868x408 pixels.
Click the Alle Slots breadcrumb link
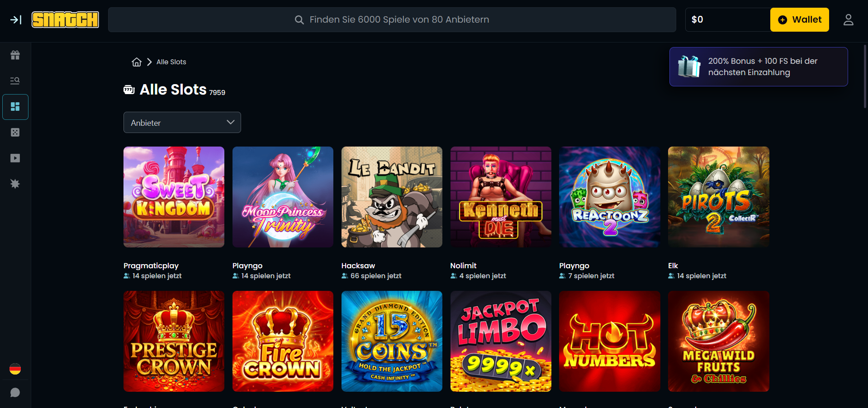[171, 62]
